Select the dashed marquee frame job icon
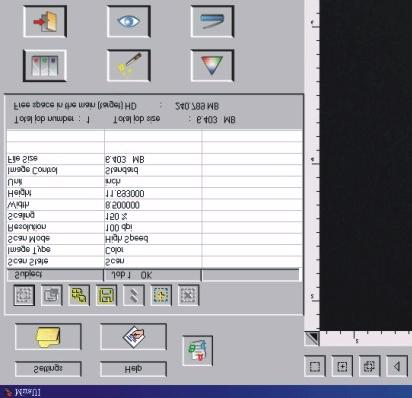 pyautogui.click(x=24, y=295)
